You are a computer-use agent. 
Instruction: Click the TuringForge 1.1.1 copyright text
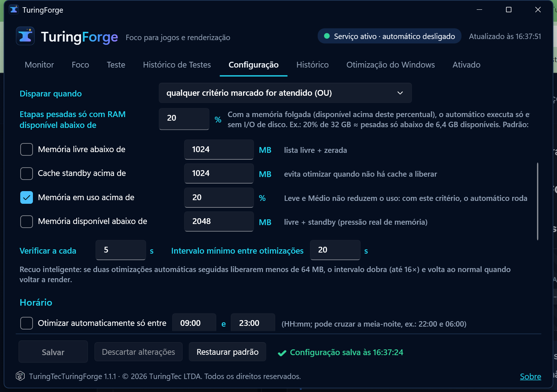165,376
